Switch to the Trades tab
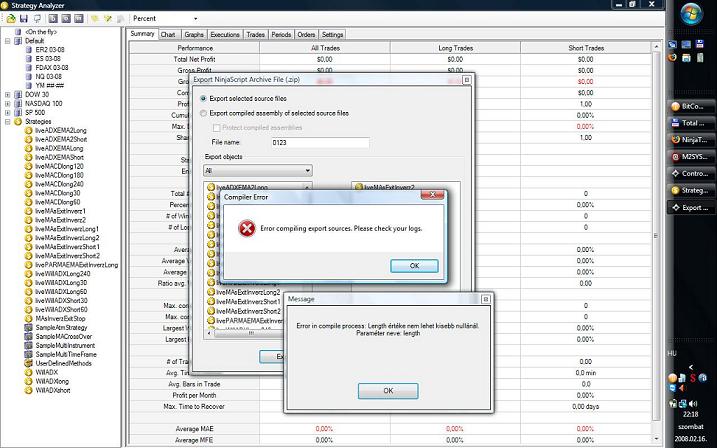Viewport: 717px width, 448px height. 256,35
